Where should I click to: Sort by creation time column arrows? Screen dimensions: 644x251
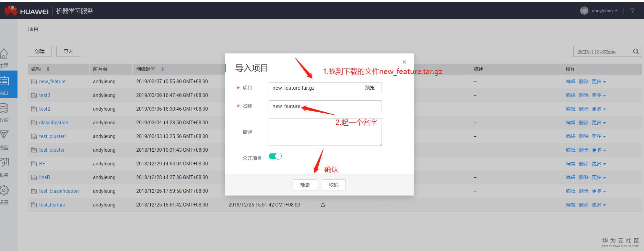coord(163,69)
